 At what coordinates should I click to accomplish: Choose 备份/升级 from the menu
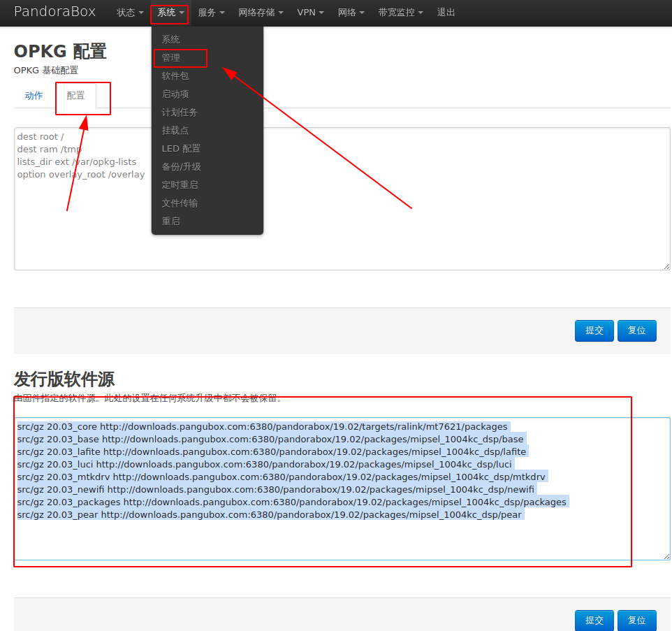click(x=181, y=167)
